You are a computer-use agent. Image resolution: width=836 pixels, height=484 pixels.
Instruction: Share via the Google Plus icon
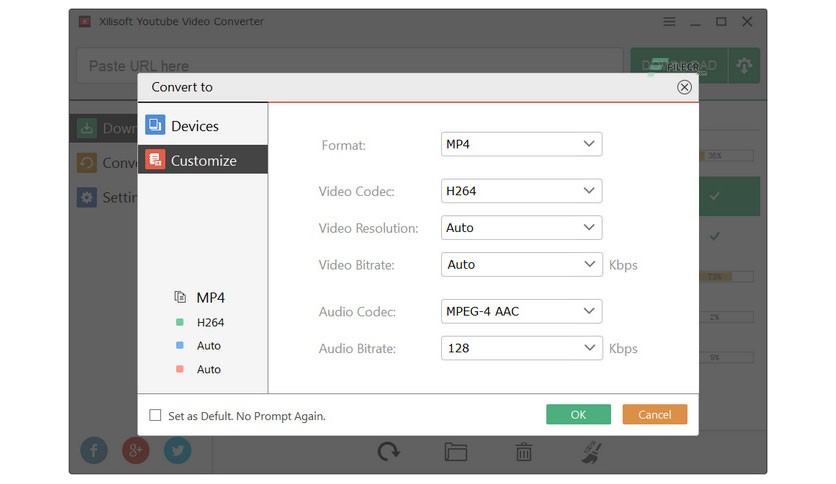click(x=135, y=450)
